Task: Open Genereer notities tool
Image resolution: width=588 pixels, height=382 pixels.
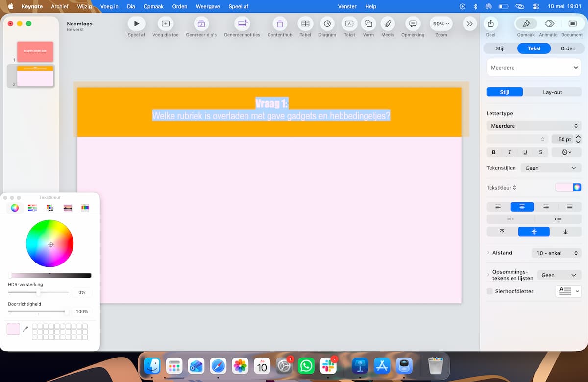Action: pyautogui.click(x=242, y=24)
